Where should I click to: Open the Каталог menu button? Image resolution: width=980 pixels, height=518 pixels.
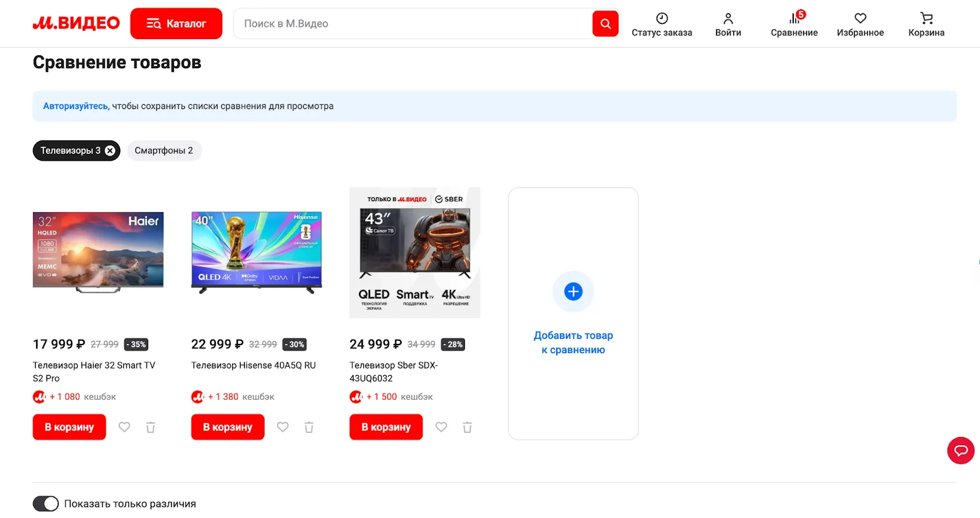tap(176, 24)
